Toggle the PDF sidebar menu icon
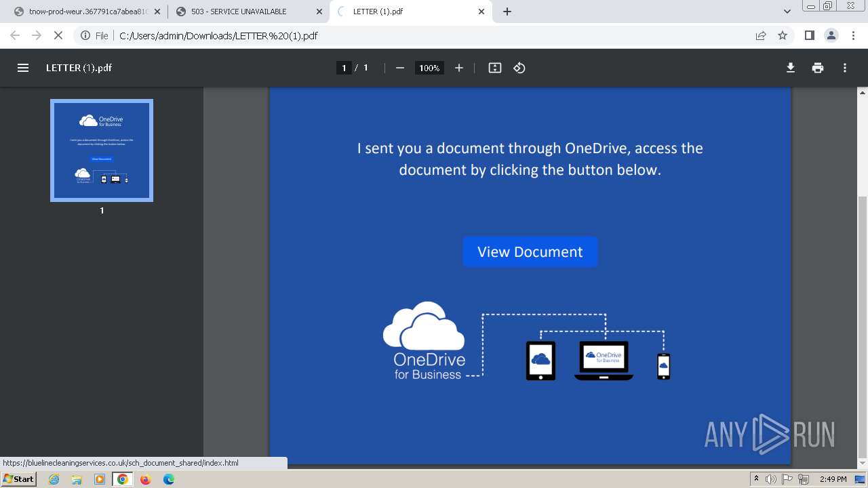The image size is (868, 488). pyautogui.click(x=23, y=68)
